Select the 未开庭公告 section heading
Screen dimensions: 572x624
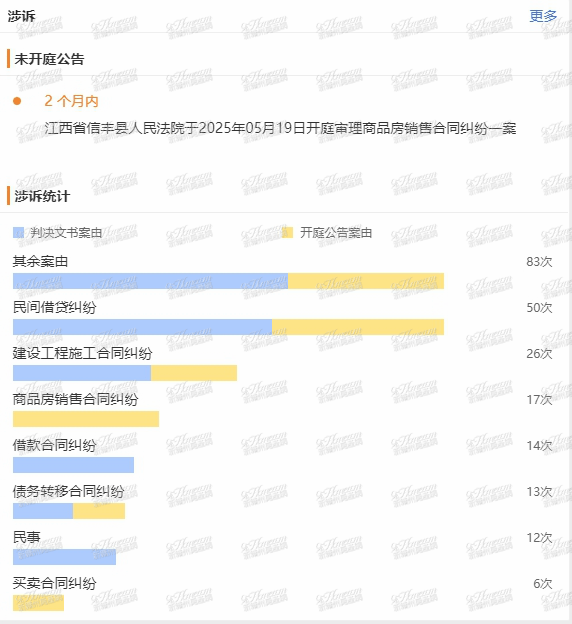(x=49, y=59)
